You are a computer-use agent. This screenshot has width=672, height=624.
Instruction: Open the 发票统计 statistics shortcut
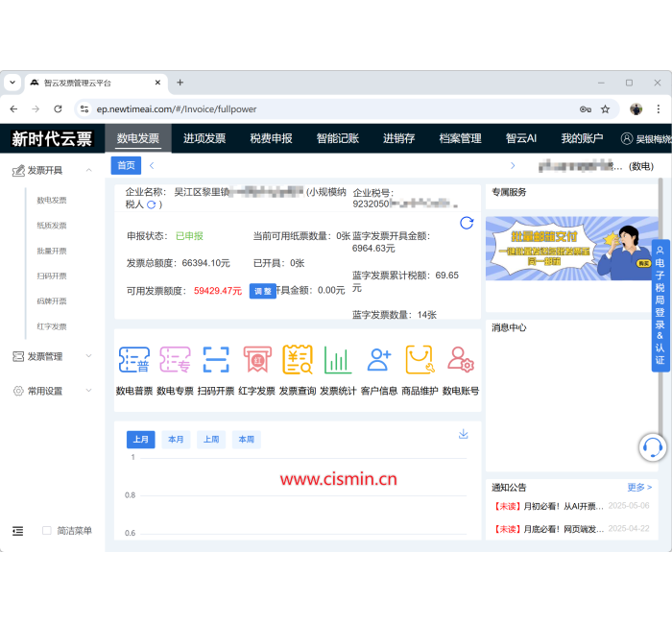[x=338, y=371]
